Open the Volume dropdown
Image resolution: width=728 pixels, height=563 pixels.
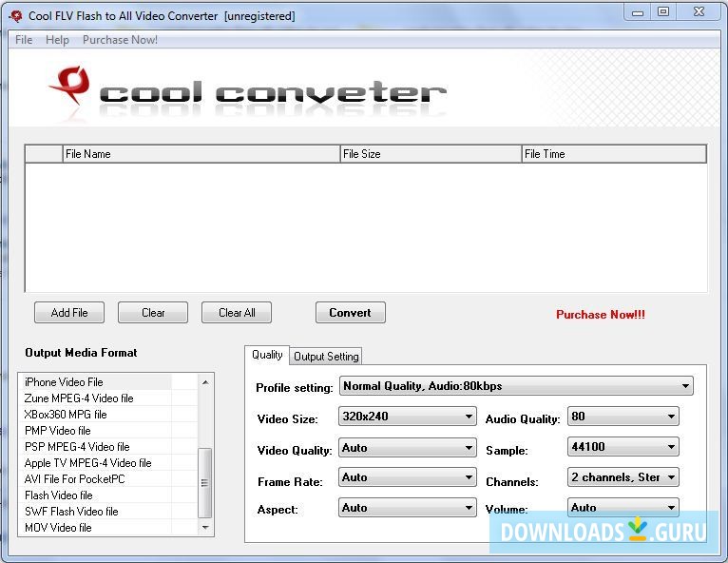623,508
